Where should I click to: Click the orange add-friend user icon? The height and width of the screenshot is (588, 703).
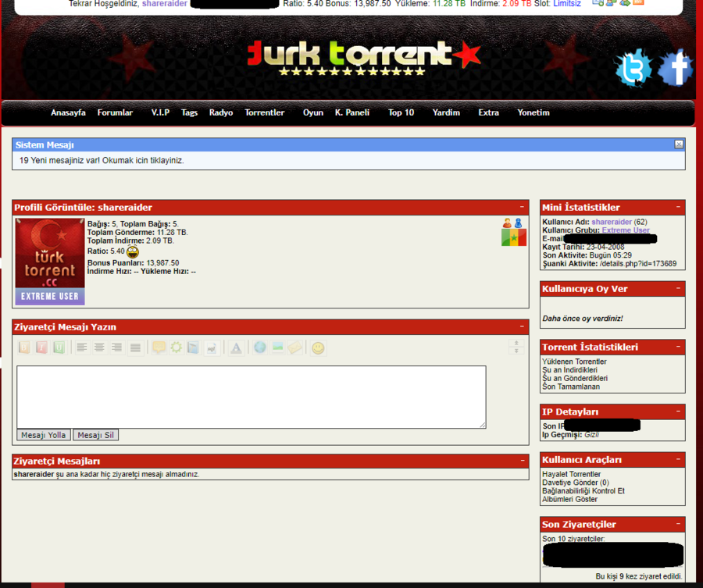pos(507,223)
